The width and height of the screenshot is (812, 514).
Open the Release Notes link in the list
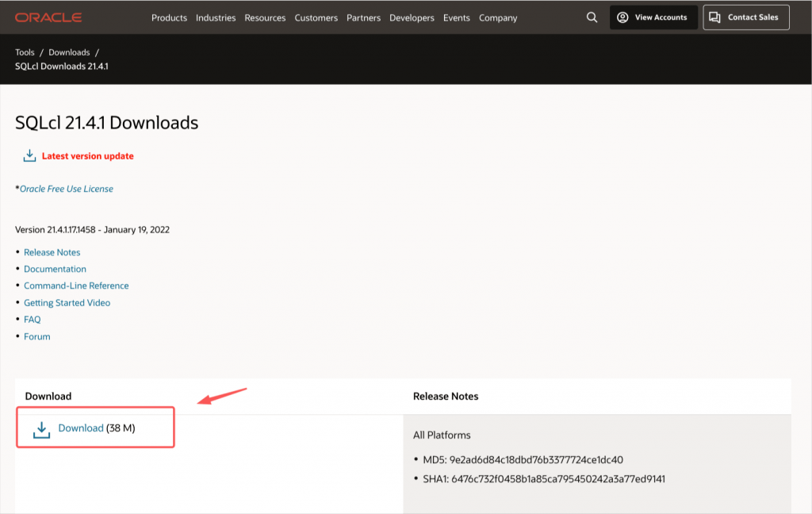pyautogui.click(x=52, y=252)
